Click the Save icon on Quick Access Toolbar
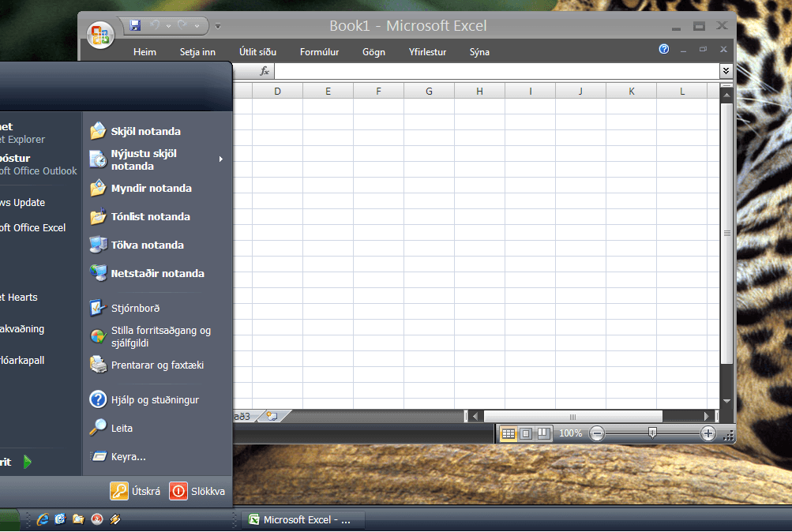 tap(135, 25)
